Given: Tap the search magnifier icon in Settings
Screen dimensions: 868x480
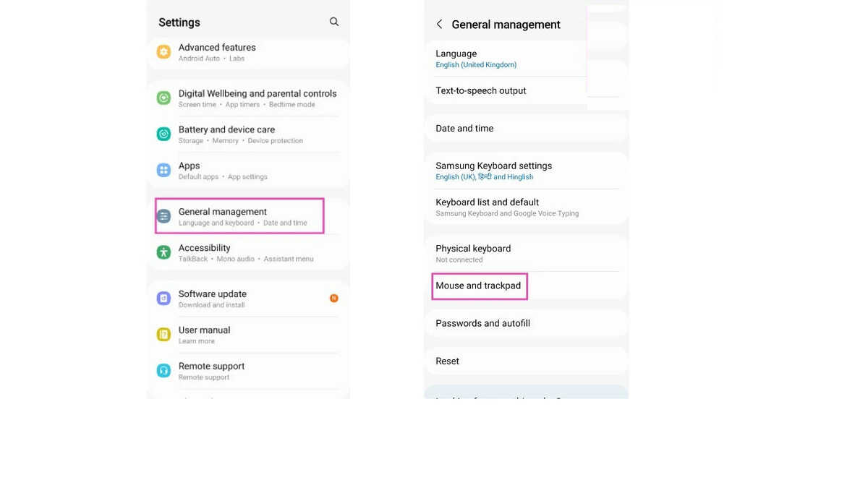Looking at the screenshot, I should (x=334, y=22).
